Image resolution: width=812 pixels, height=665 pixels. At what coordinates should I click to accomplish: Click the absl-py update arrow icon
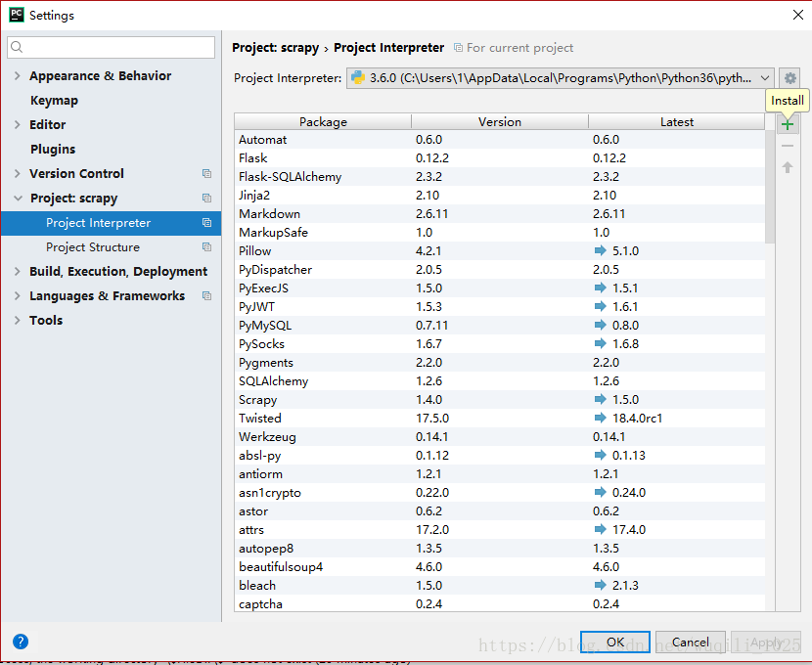601,455
